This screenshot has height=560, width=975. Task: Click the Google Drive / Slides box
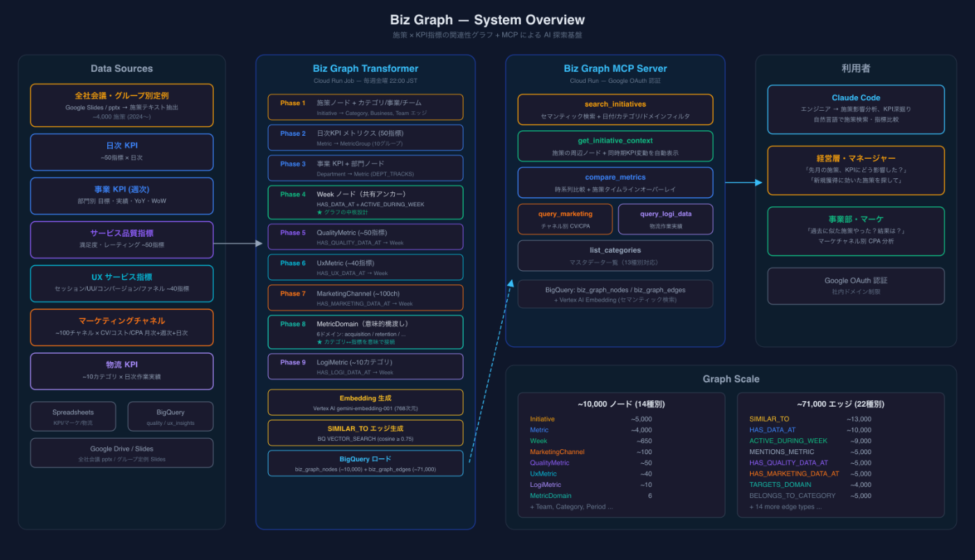122,453
